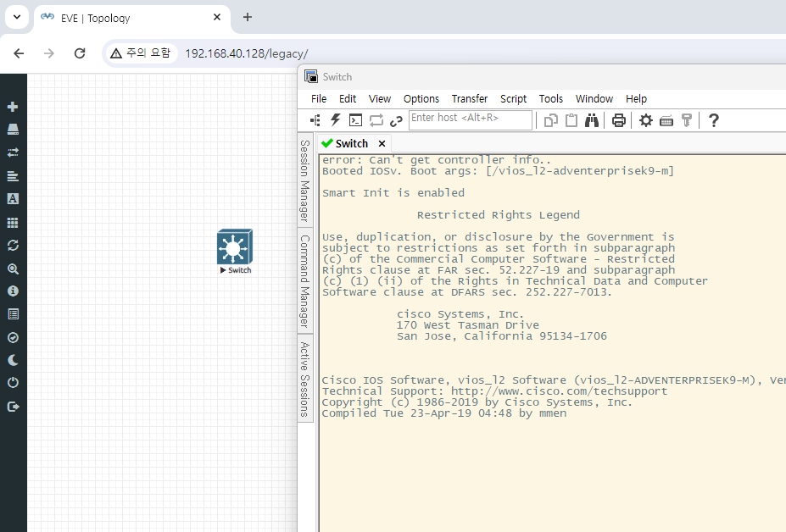Click the Copy icon in SecureCRT toolbar
This screenshot has width=786, height=532.
(551, 120)
